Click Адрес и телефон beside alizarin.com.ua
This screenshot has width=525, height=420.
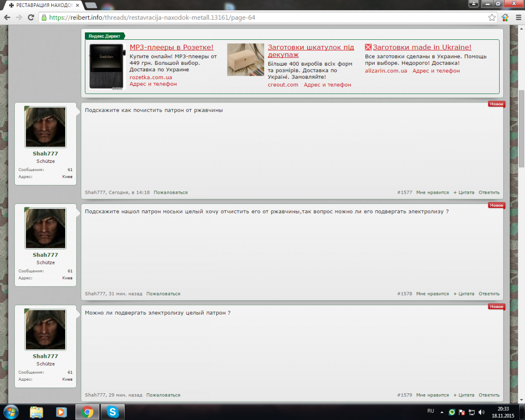(x=436, y=70)
